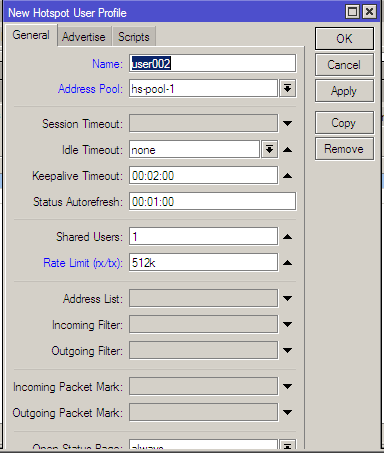Click the Rate Limit (rx/tx) label
Image resolution: width=384 pixels, height=453 pixels.
coord(83,263)
